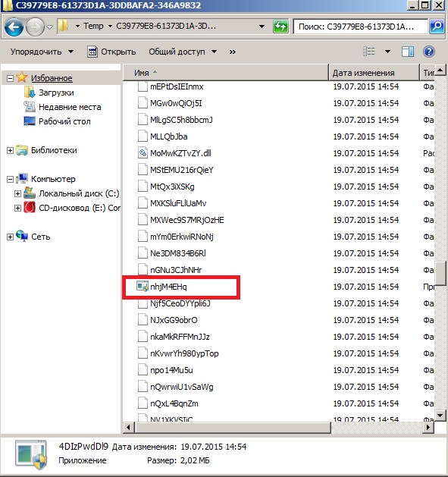Expand Локальный диск (C:) node
The image size is (448, 477).
(x=17, y=194)
